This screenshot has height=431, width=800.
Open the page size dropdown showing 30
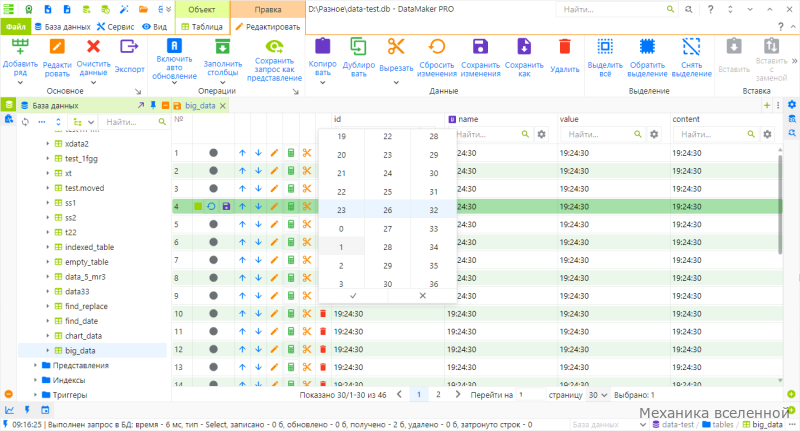click(598, 395)
